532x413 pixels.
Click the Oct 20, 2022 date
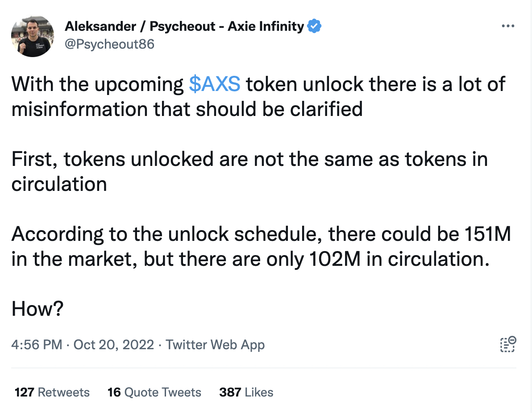[114, 344]
